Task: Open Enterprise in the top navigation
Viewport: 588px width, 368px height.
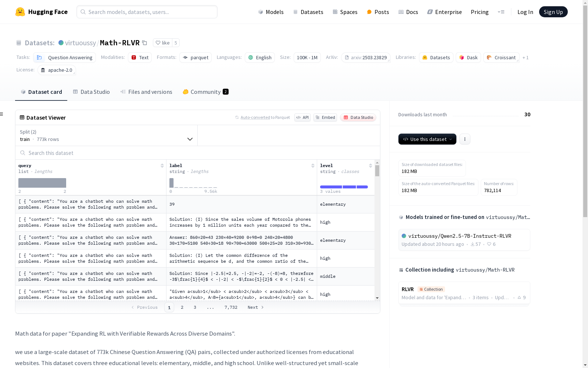Action: pos(444,12)
